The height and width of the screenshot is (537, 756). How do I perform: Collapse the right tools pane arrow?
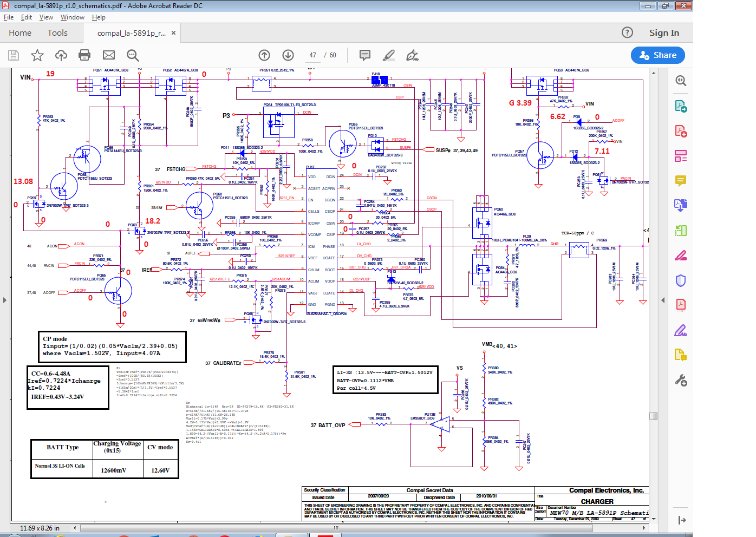pyautogui.click(x=662, y=300)
